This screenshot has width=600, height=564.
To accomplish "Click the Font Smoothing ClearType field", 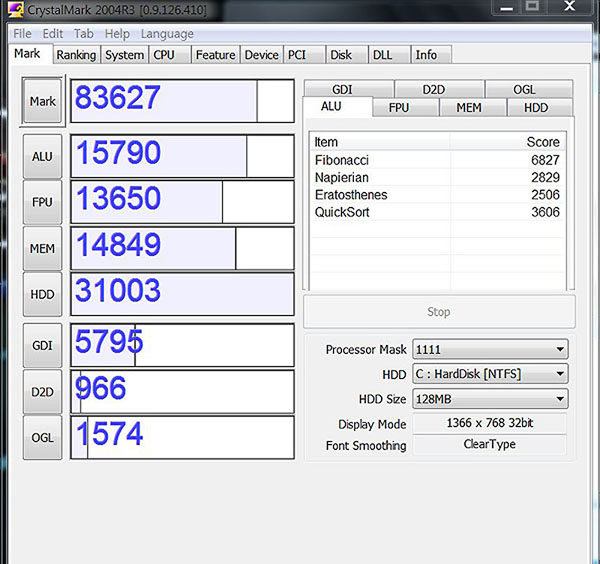I will (489, 444).
